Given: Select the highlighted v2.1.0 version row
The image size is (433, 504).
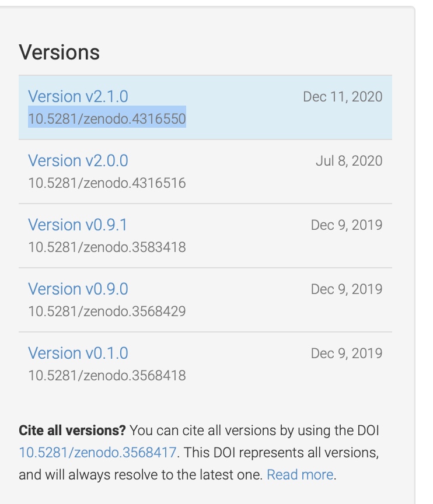Looking at the screenshot, I should tap(205, 107).
